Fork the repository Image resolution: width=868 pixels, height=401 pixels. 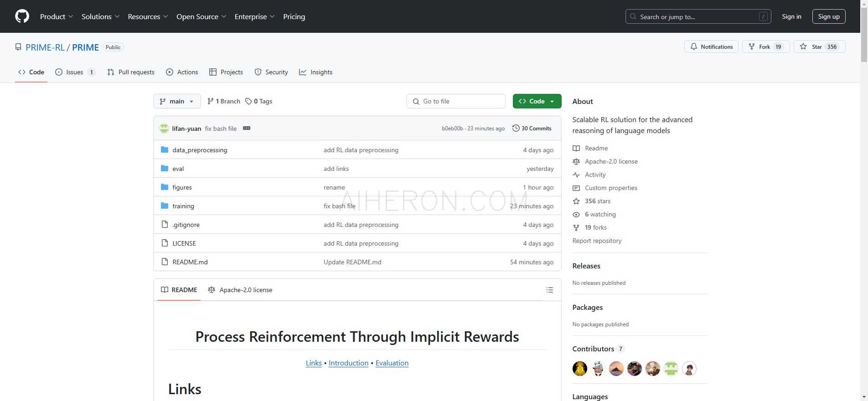point(766,46)
